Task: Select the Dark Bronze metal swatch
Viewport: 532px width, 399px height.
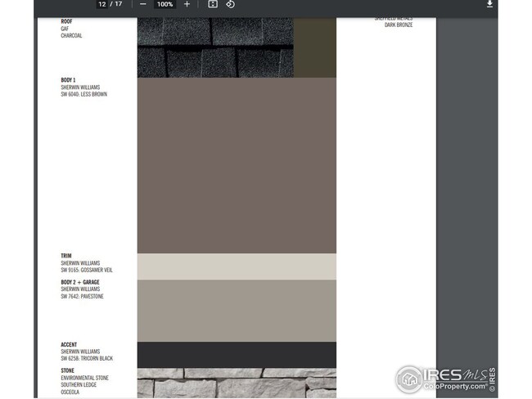Action: tap(315, 47)
